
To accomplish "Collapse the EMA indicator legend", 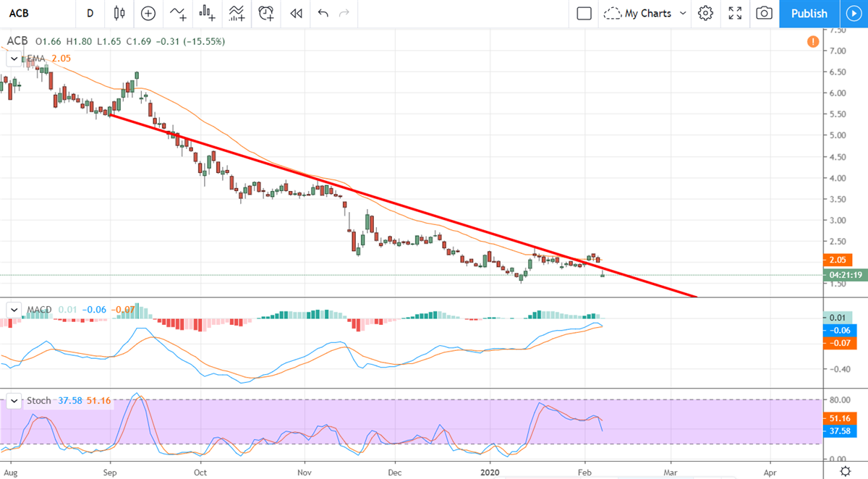I will coord(13,59).
